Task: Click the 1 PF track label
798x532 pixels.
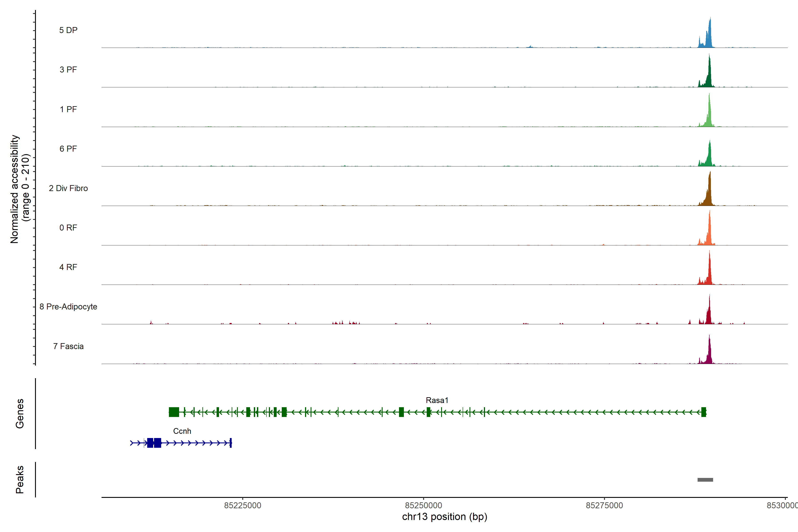Action: [68, 109]
